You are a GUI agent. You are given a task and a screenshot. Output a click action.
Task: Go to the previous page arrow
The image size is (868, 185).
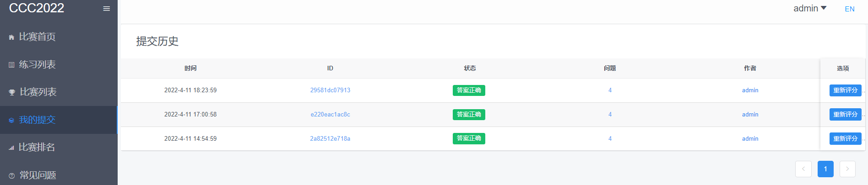click(803, 169)
